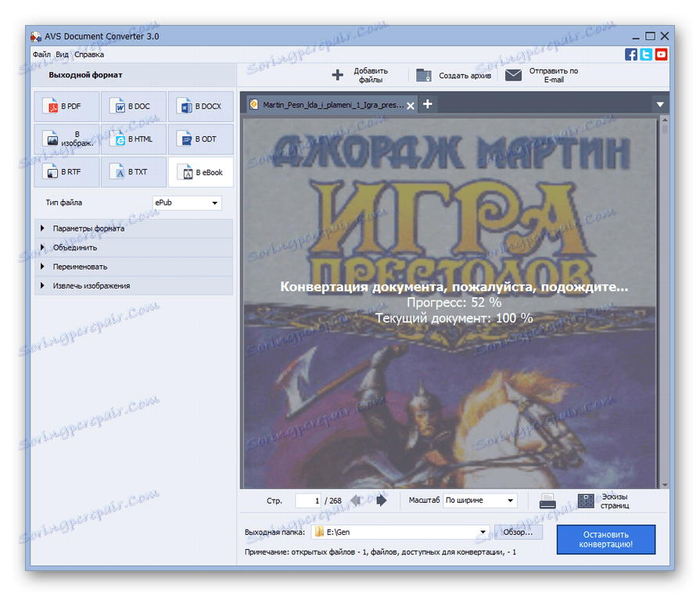Select the To eBook output format
Image resolution: width=700 pixels, height=596 pixels.
[200, 172]
